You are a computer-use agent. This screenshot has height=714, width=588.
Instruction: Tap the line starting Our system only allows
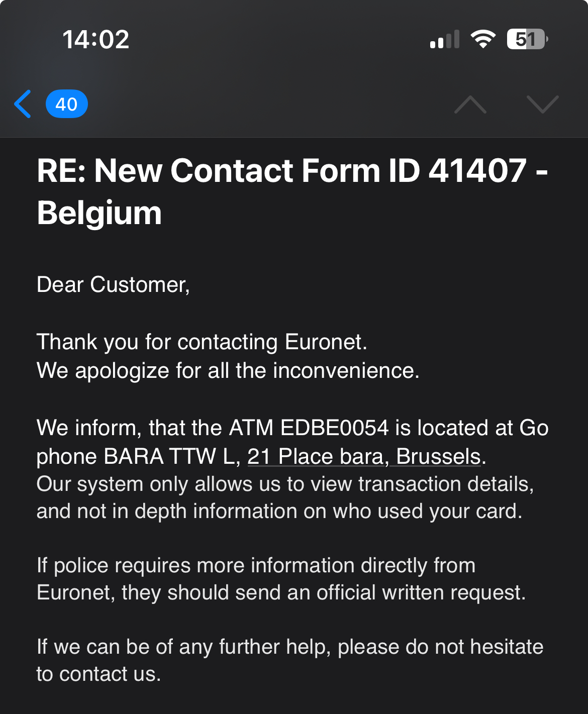(x=284, y=484)
